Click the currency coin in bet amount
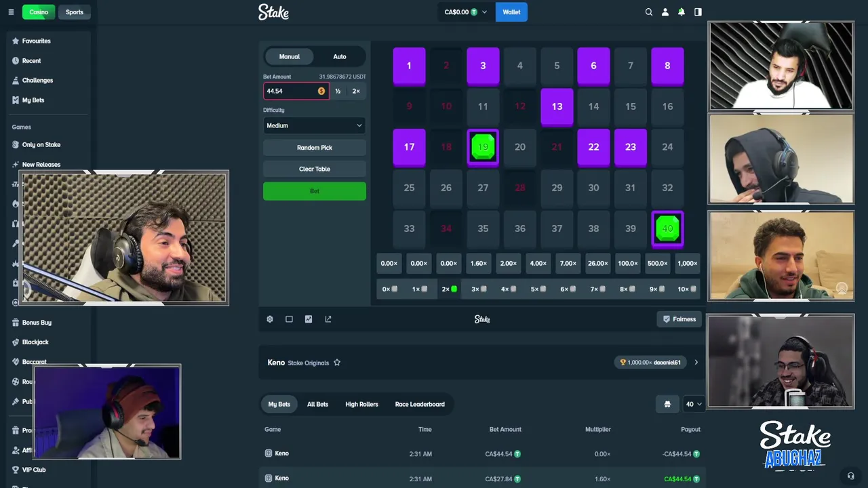 coord(321,91)
